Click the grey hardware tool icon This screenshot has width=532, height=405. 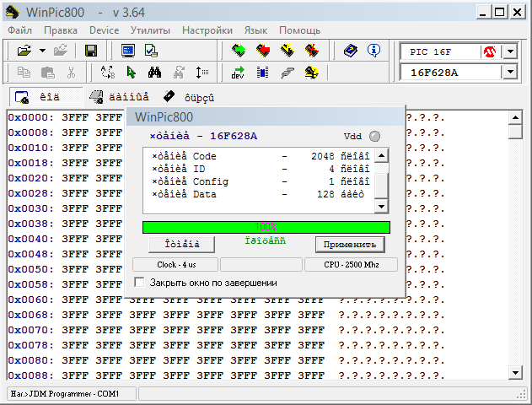(287, 73)
